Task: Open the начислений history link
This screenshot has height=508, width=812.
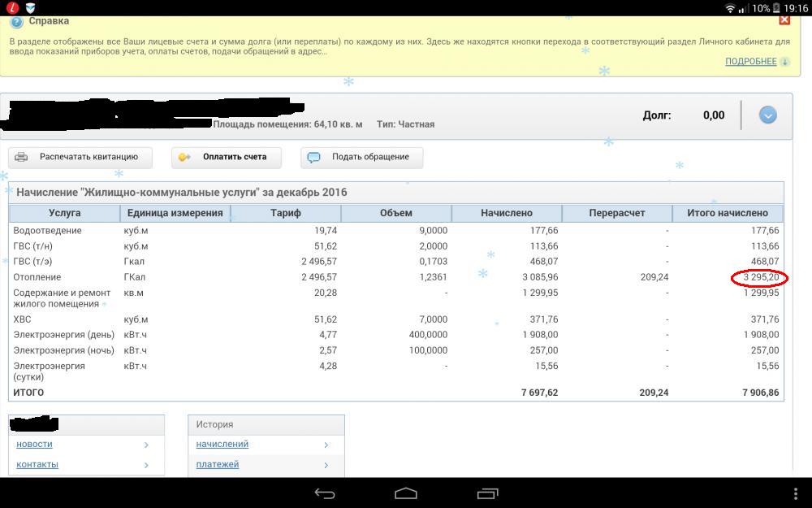Action: (222, 445)
